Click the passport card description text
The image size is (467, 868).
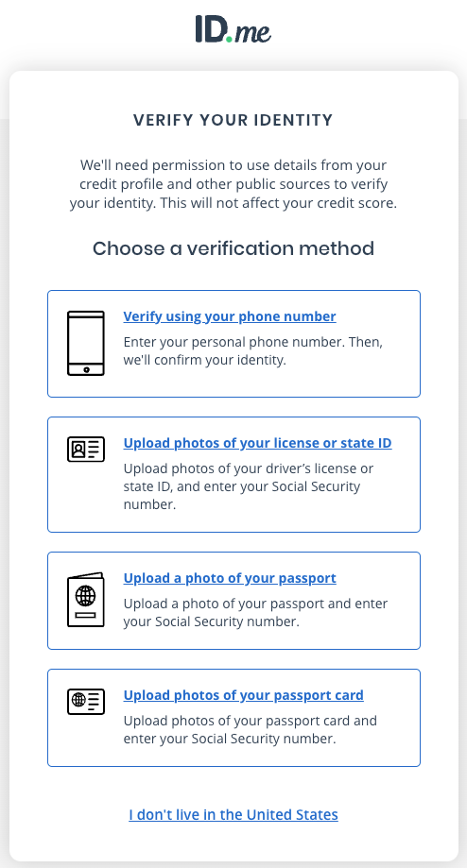250,729
